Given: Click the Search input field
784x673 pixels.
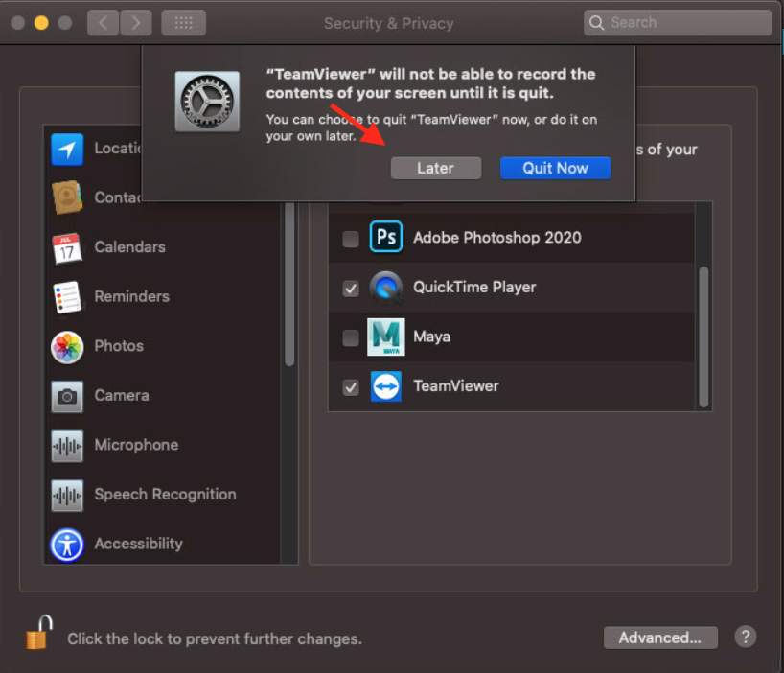Looking at the screenshot, I should (x=678, y=22).
